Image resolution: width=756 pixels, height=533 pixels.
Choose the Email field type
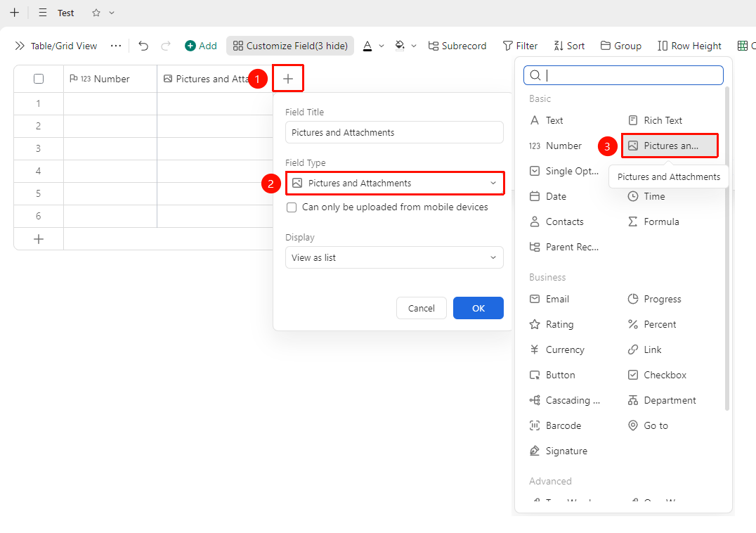point(549,299)
